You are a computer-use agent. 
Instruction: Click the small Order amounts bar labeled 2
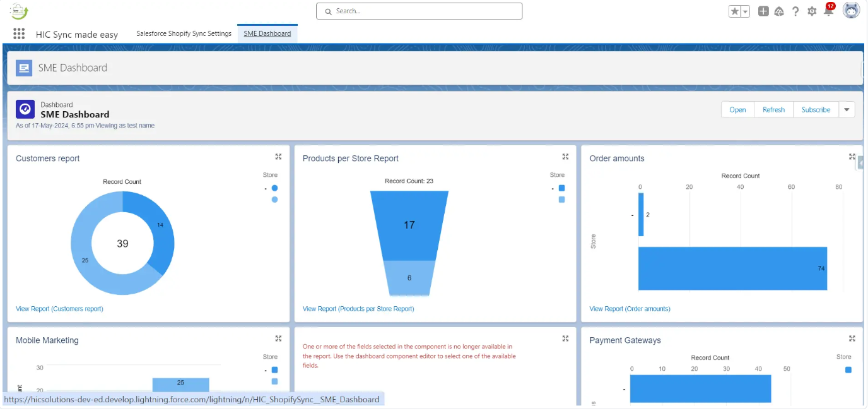[641, 215]
